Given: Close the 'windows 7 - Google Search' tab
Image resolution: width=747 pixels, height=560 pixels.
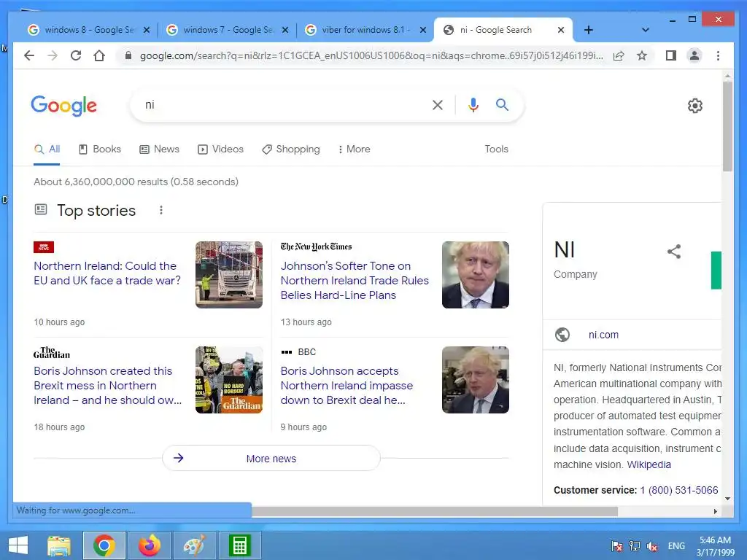Looking at the screenshot, I should 285,30.
